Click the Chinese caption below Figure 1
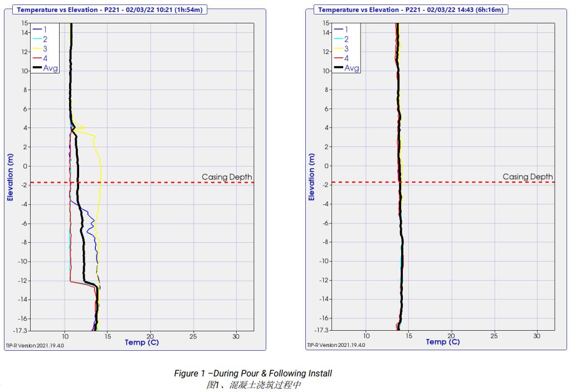 coord(253,385)
